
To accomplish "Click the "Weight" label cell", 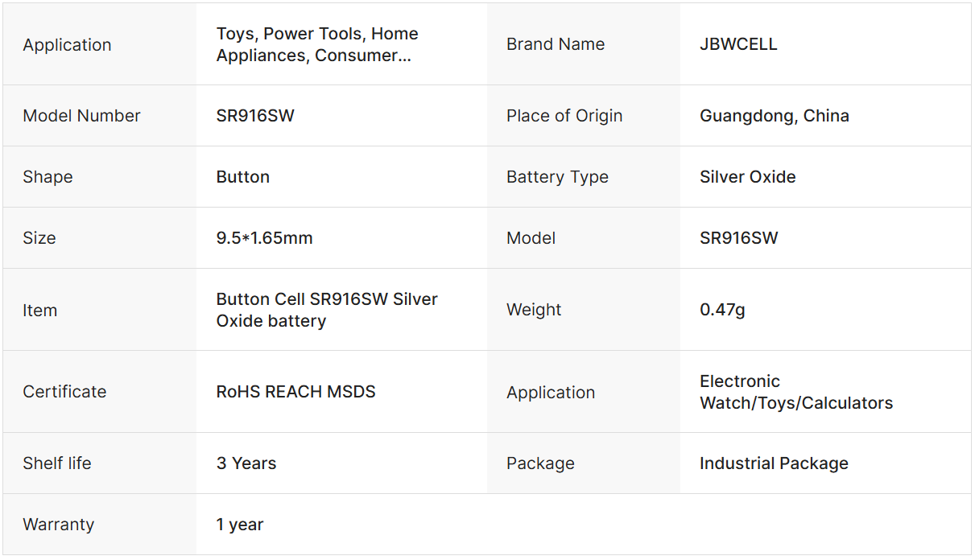I will coord(534,310).
